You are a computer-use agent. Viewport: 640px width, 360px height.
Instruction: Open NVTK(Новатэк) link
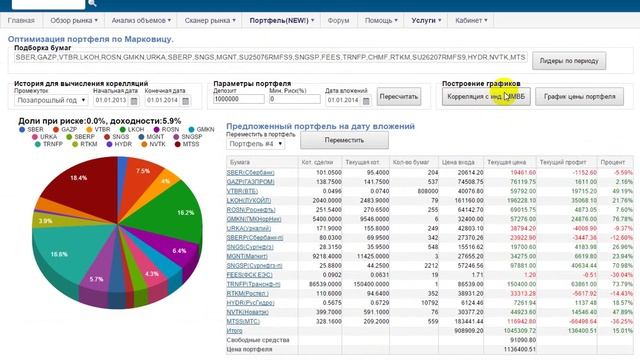[x=248, y=312]
